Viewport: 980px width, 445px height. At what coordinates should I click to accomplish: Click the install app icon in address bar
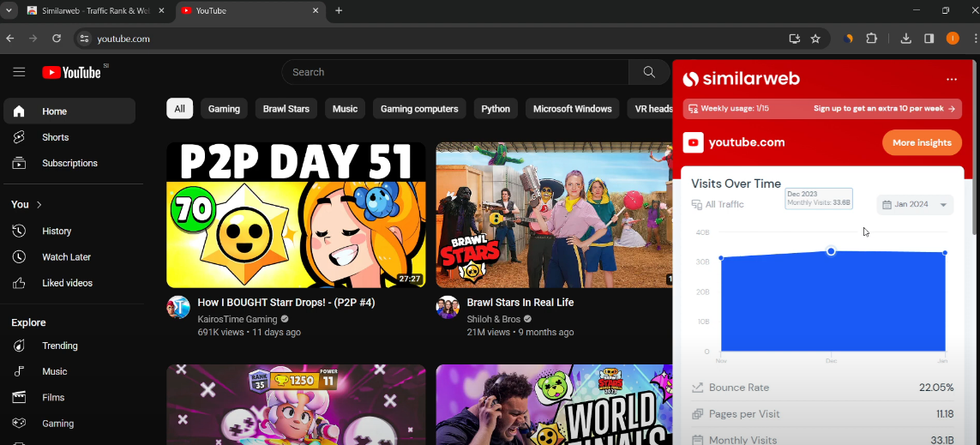click(x=795, y=39)
